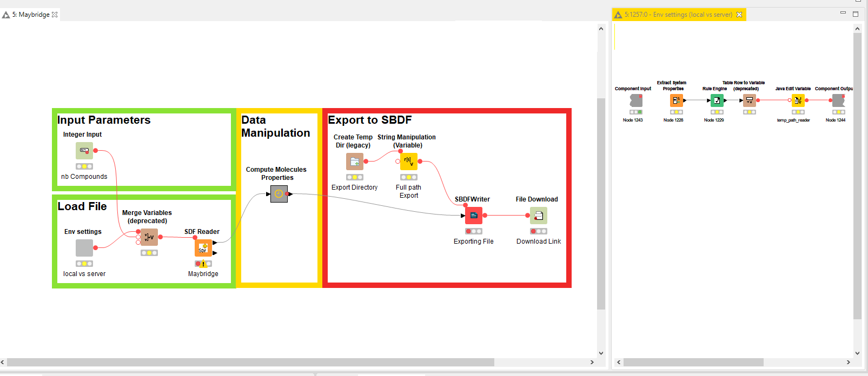The image size is (868, 376).
Task: Click the 'temp_path_reader' node label
Action: 793,120
